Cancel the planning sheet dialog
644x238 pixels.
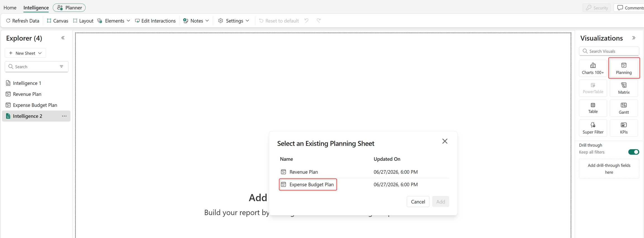click(418, 202)
